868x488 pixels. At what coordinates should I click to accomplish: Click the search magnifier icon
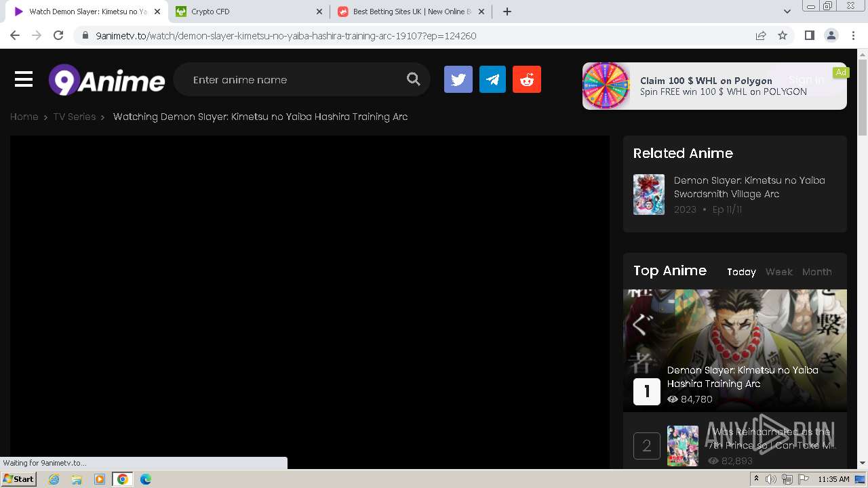(414, 79)
